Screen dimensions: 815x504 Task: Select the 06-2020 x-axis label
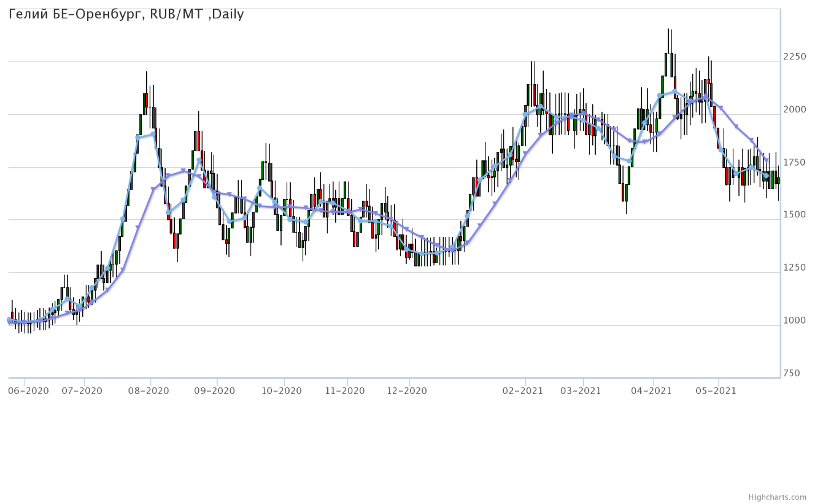[29, 391]
